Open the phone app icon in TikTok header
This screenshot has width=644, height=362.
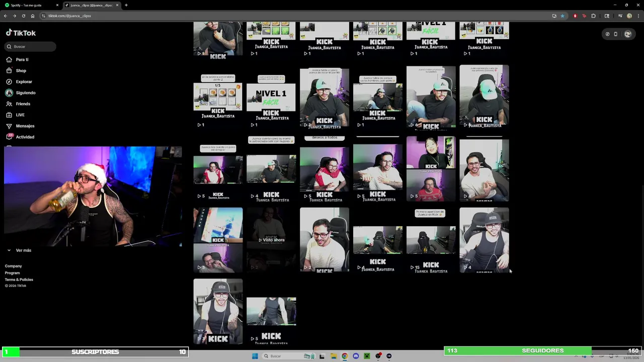(x=615, y=34)
